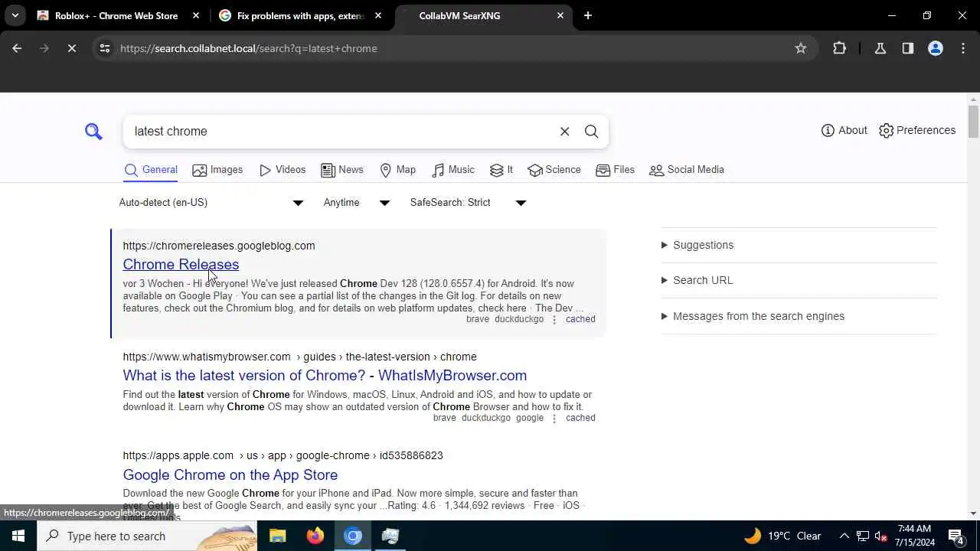Switch to the Videos tab
Screen dimensions: 980x551
click(283, 170)
